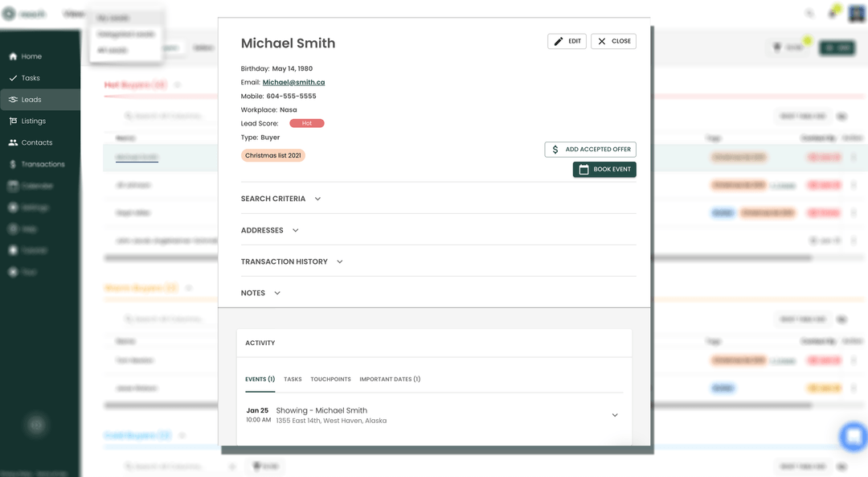Screen dimensions: 868x477
Task: Expand the Search Criteria section
Action: point(317,198)
